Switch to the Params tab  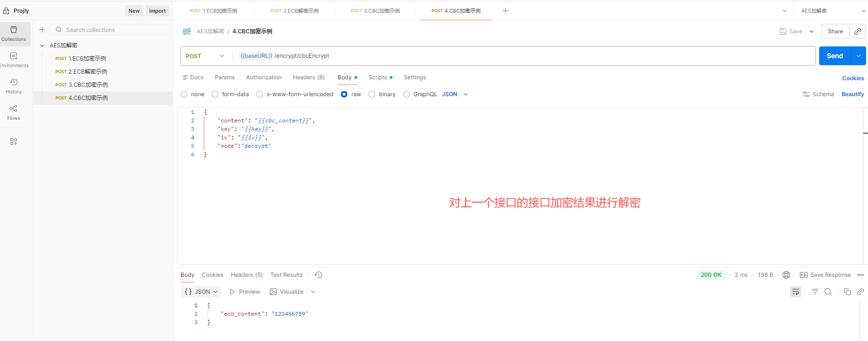pos(225,77)
